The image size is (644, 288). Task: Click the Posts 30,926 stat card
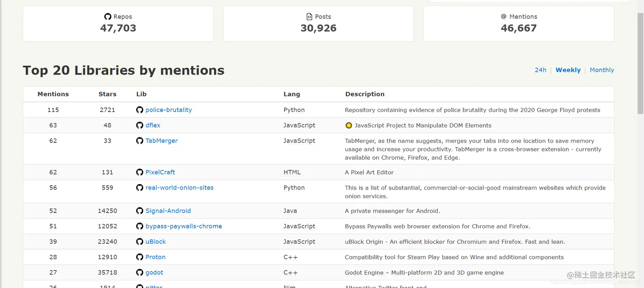pyautogui.click(x=318, y=23)
